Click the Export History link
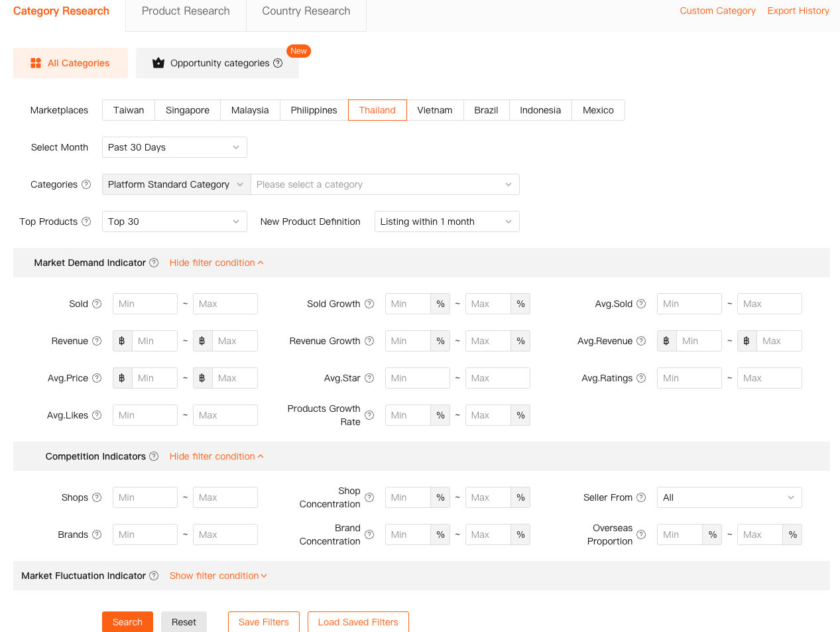840x632 pixels. 798,11
